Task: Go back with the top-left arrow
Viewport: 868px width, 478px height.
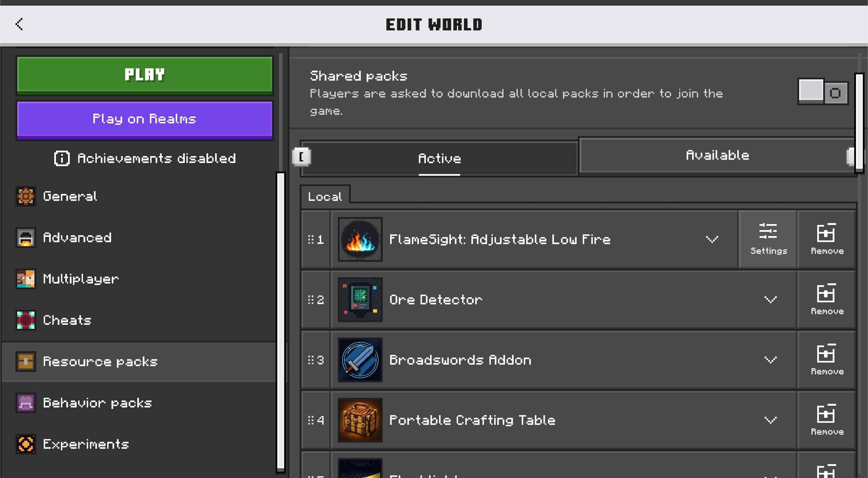Action: tap(19, 24)
